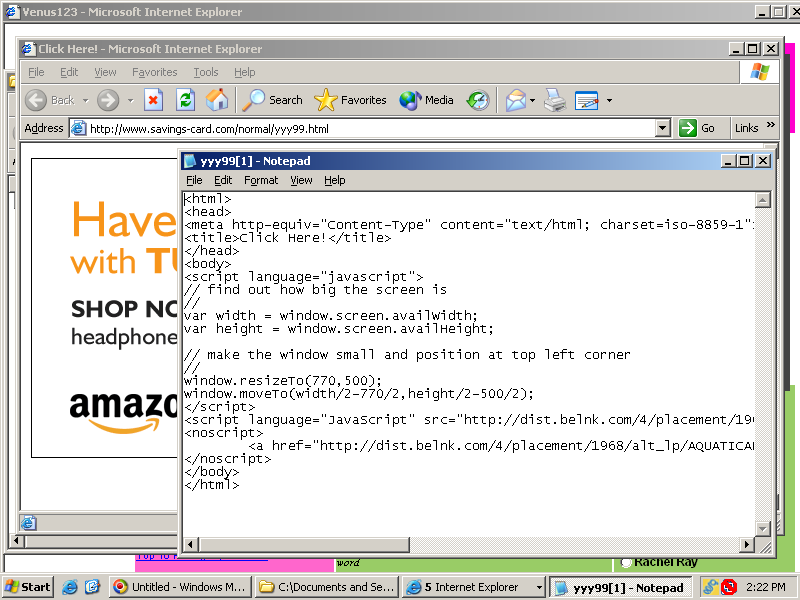This screenshot has width=800, height=600.
Task: Open the History toolbar icon
Action: (478, 100)
